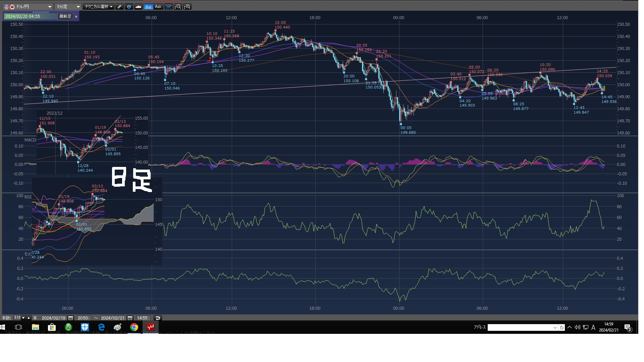Viewport: 644px width, 362px height.
Task: Open the start date calendar picker
Action: tap(70, 318)
